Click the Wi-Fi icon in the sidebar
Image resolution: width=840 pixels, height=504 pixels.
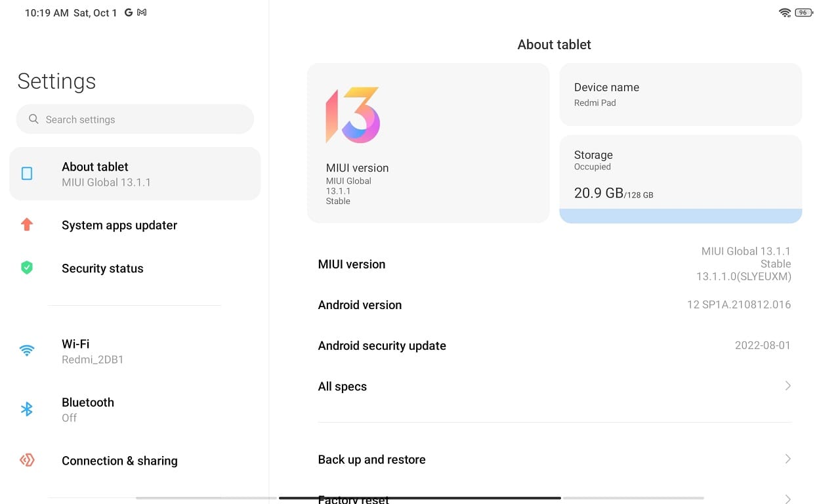(27, 350)
